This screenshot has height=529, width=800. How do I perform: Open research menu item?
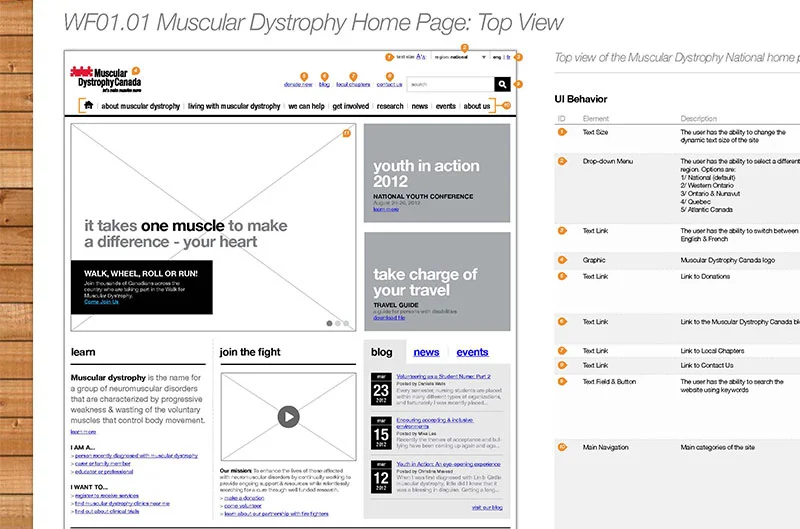click(x=390, y=106)
